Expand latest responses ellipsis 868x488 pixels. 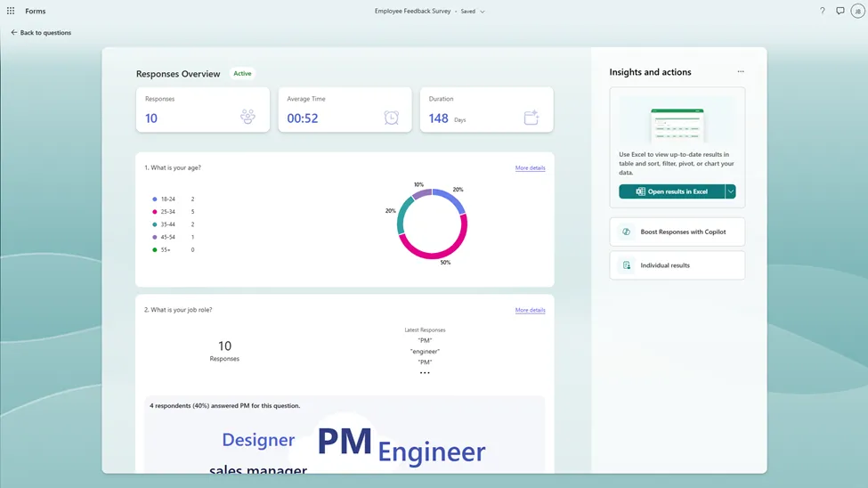pyautogui.click(x=425, y=373)
